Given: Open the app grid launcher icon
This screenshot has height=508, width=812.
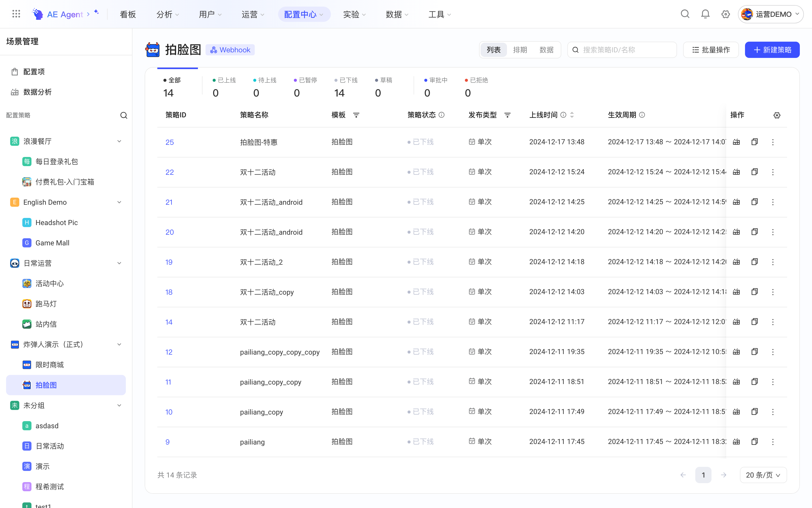Looking at the screenshot, I should [x=16, y=14].
